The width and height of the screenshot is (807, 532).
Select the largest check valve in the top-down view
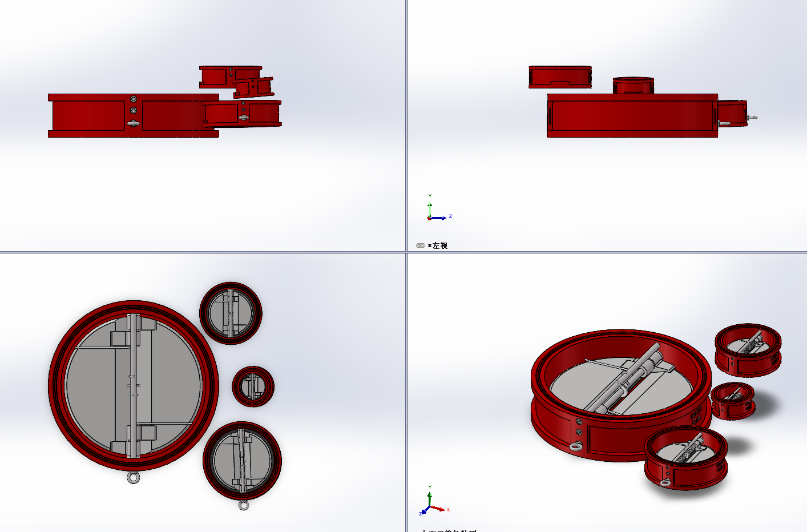tap(134, 386)
